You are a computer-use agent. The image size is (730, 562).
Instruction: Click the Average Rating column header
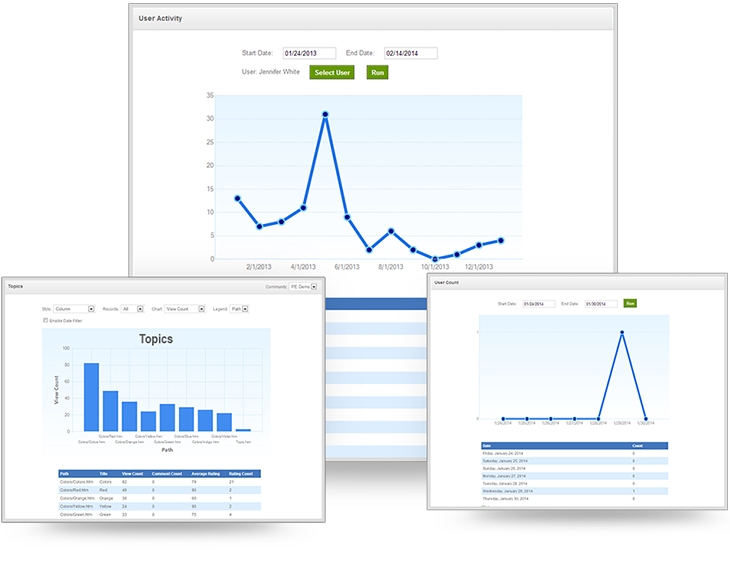205,474
